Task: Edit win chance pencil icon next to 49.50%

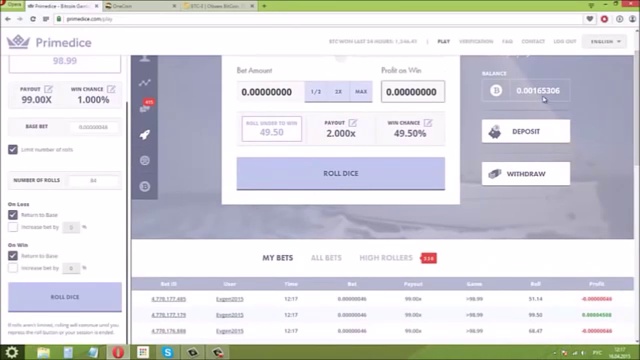Action: click(428, 122)
